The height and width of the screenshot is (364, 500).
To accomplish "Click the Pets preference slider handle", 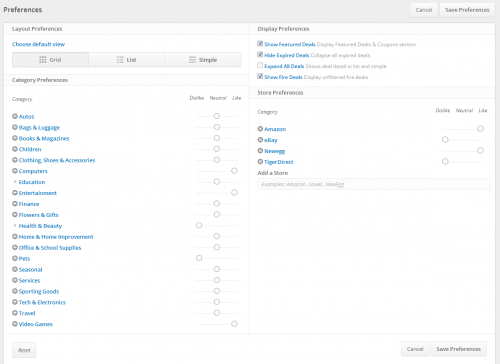I will click(x=199, y=258).
